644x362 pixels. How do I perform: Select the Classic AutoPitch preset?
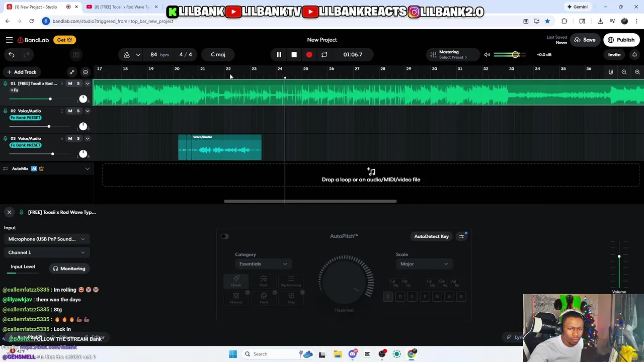(236, 281)
